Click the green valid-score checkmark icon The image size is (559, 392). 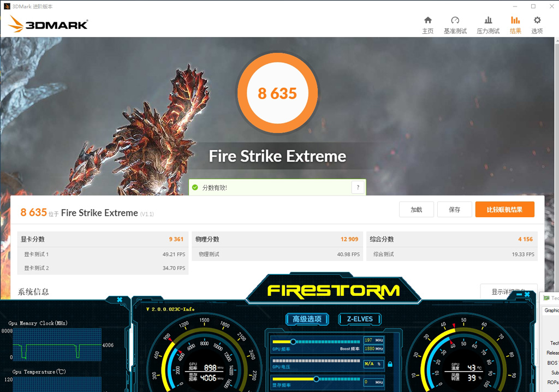coord(195,187)
